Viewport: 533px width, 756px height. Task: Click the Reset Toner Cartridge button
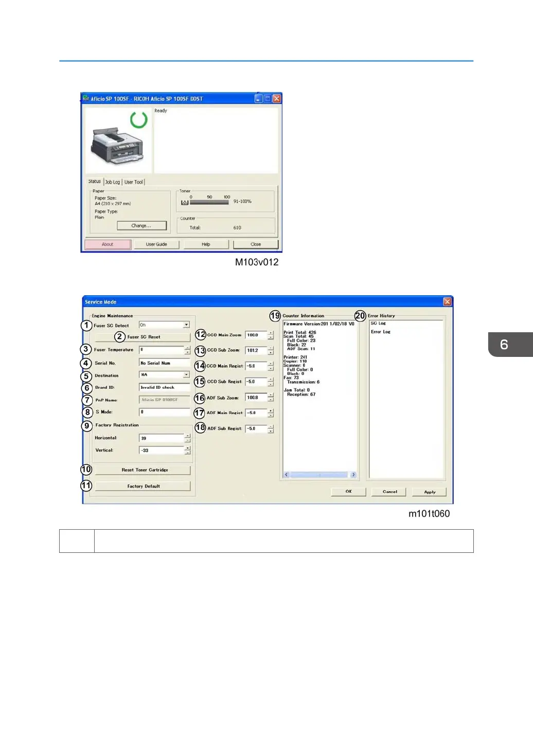(143, 470)
